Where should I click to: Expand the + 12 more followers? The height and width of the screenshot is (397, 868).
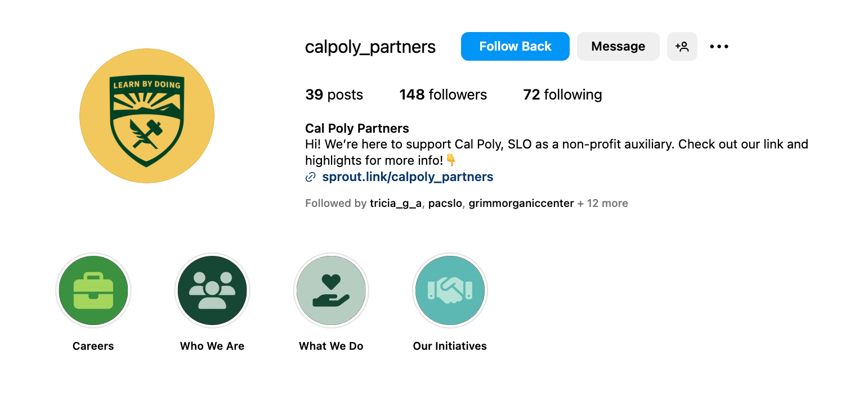(x=602, y=204)
